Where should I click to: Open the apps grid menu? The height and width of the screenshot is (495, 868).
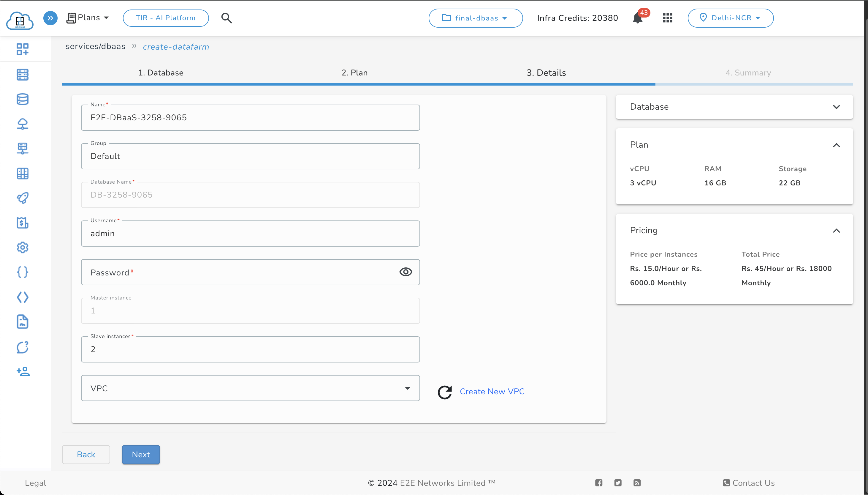point(668,18)
